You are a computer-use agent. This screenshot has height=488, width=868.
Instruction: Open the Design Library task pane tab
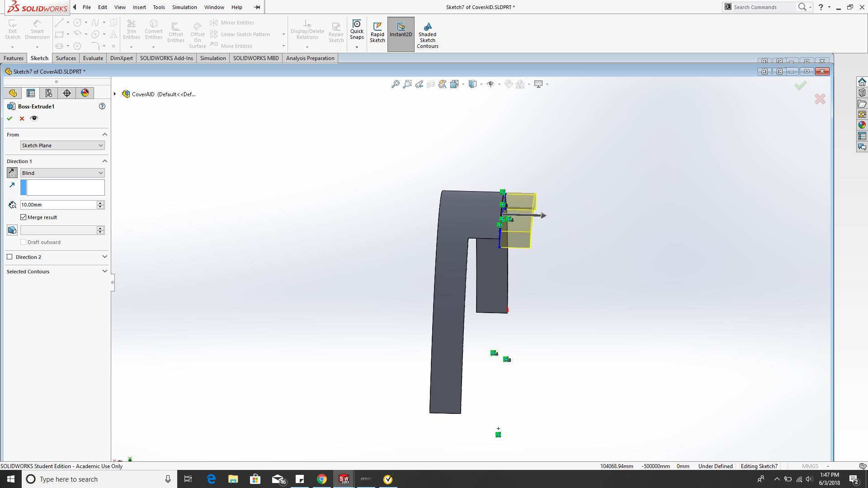(x=862, y=93)
